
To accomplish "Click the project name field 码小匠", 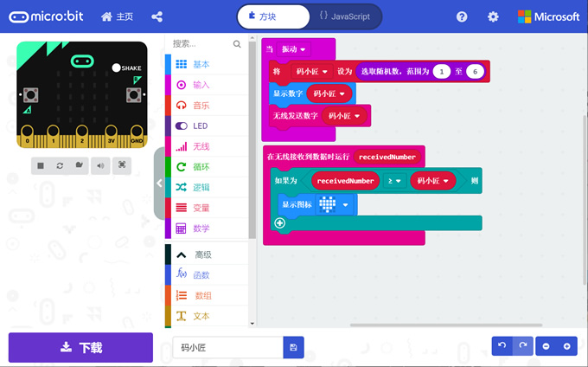I will point(227,347).
